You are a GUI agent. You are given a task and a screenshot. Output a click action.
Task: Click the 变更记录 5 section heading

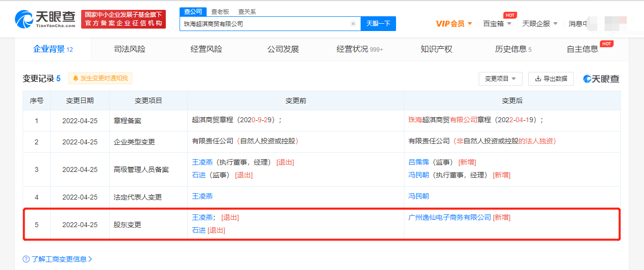(x=41, y=78)
